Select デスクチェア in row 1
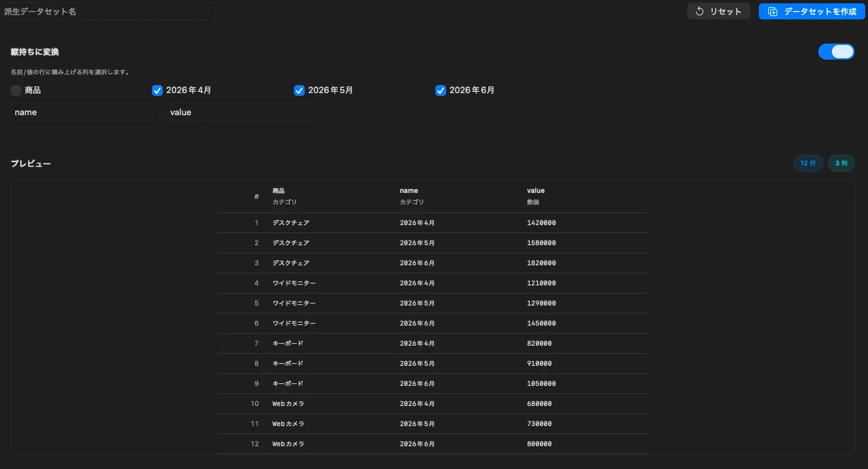 [291, 223]
